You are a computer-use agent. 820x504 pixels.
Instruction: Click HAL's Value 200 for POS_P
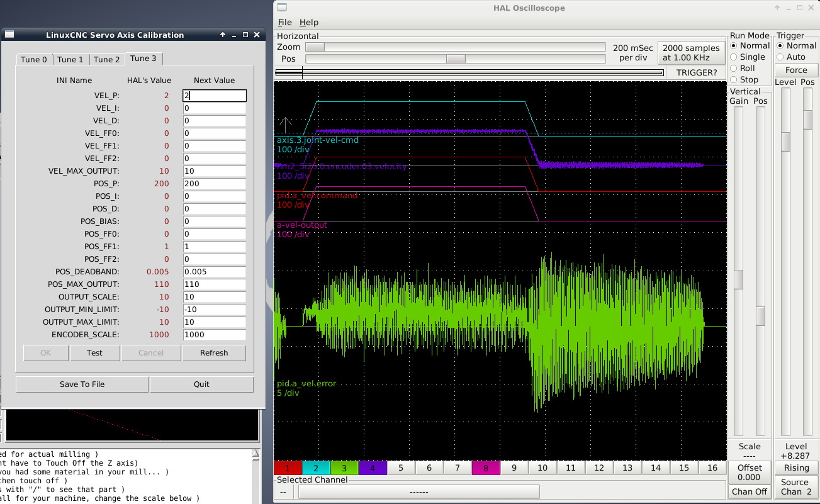[x=161, y=184]
